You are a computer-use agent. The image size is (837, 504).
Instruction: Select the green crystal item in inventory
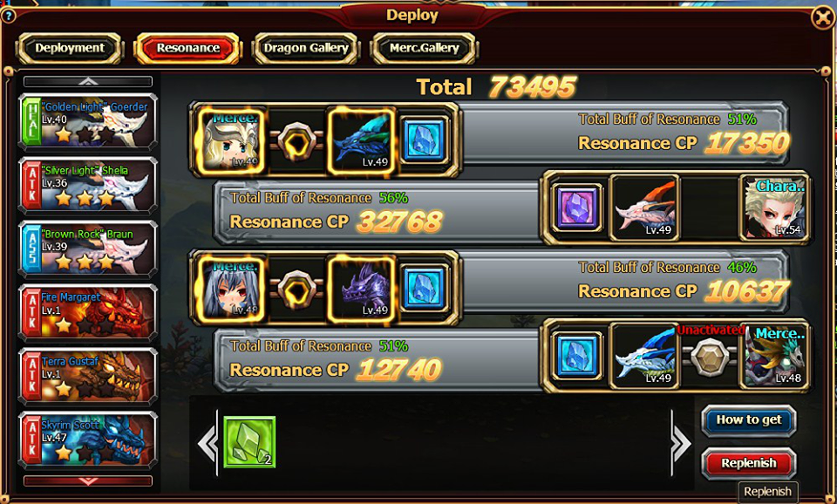[x=249, y=442]
